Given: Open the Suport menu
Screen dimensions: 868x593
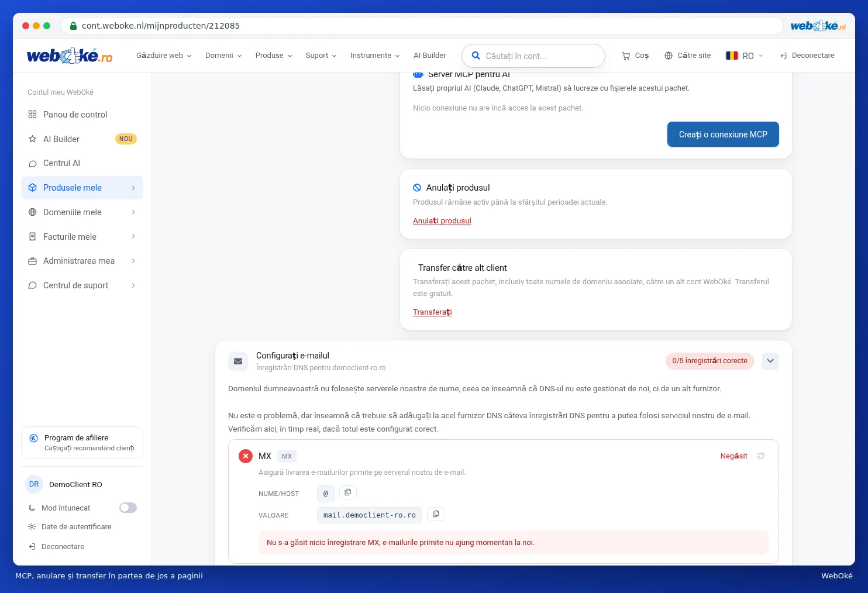Looking at the screenshot, I should tap(321, 56).
